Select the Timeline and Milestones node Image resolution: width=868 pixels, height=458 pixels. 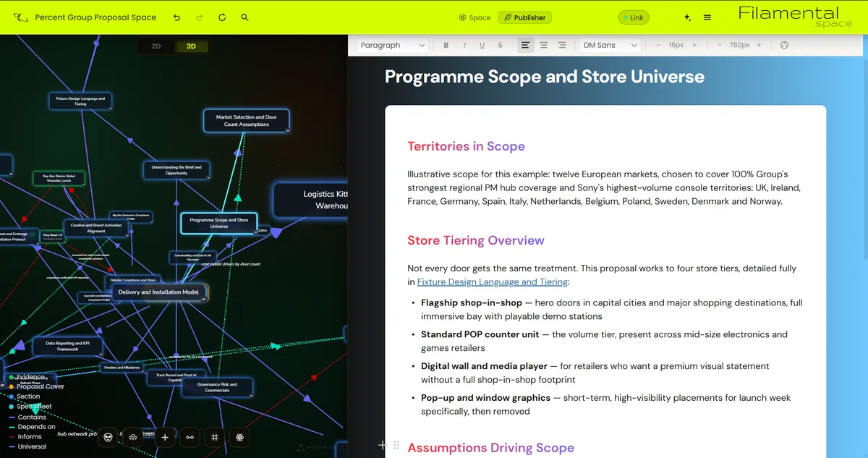(122, 368)
